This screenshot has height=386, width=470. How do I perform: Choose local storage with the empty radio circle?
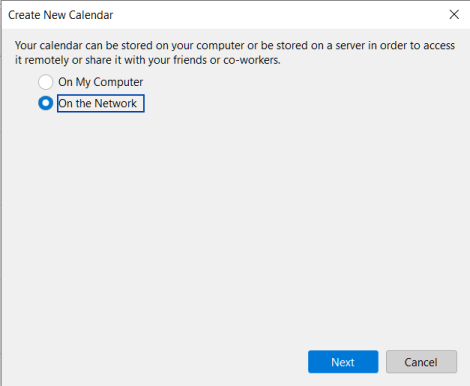pyautogui.click(x=46, y=82)
